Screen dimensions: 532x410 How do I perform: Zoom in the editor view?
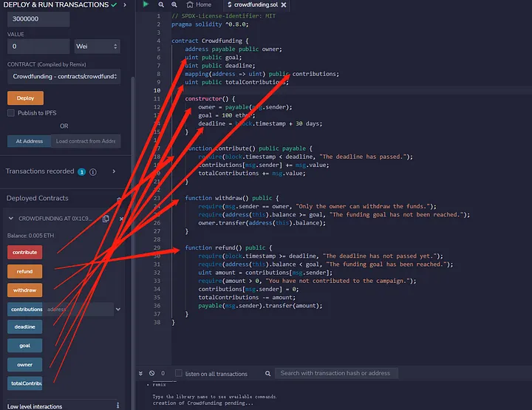(x=174, y=4)
